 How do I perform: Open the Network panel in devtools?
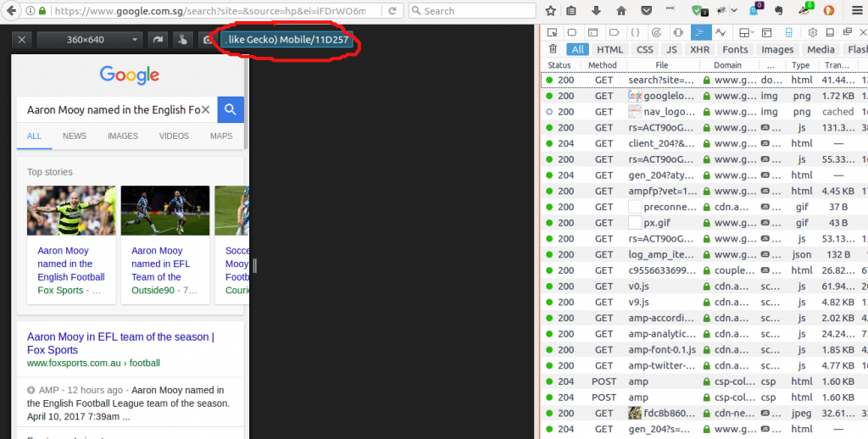tap(699, 33)
